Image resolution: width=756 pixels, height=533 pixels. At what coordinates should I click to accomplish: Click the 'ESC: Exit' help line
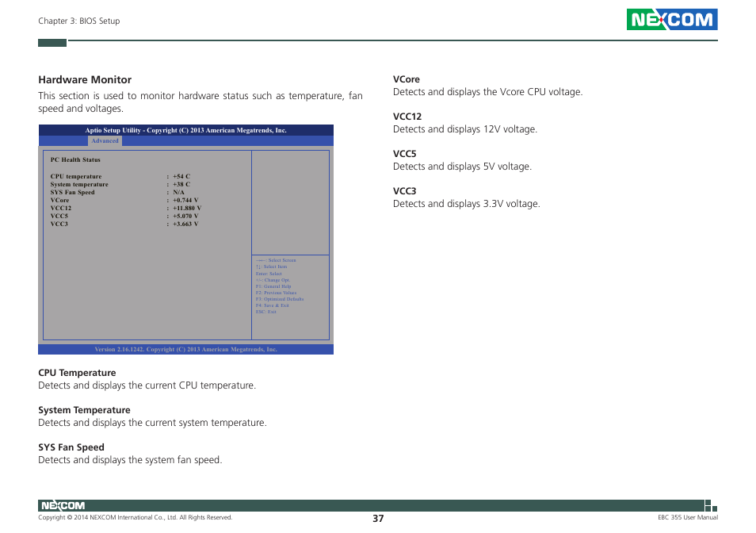click(x=266, y=312)
